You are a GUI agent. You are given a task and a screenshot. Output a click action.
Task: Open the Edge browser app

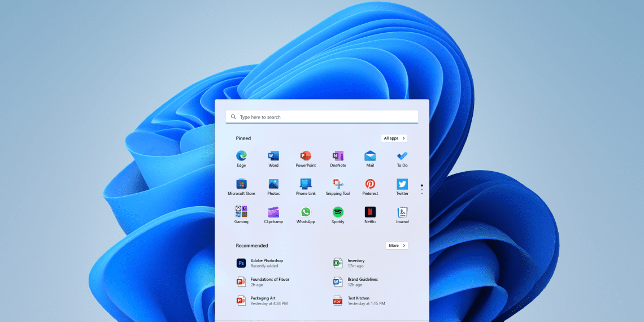(x=241, y=156)
